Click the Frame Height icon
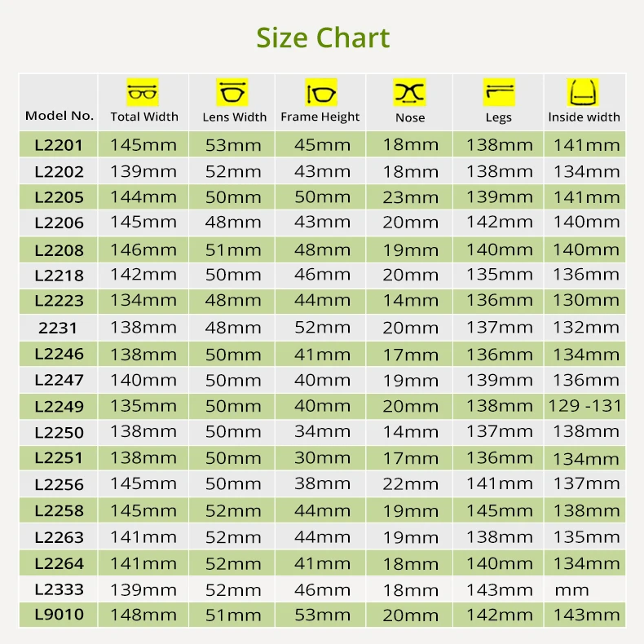 (321, 92)
